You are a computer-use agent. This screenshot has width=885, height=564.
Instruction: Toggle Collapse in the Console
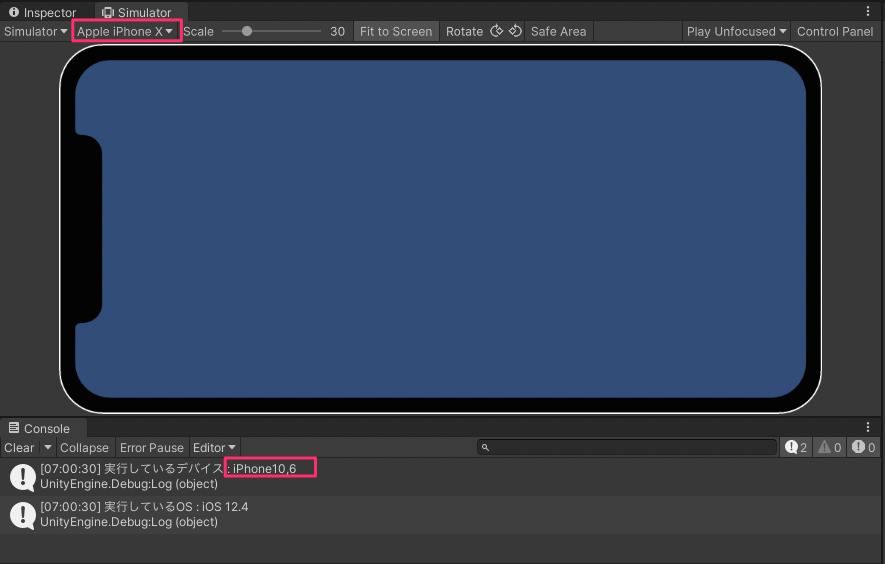click(x=85, y=448)
